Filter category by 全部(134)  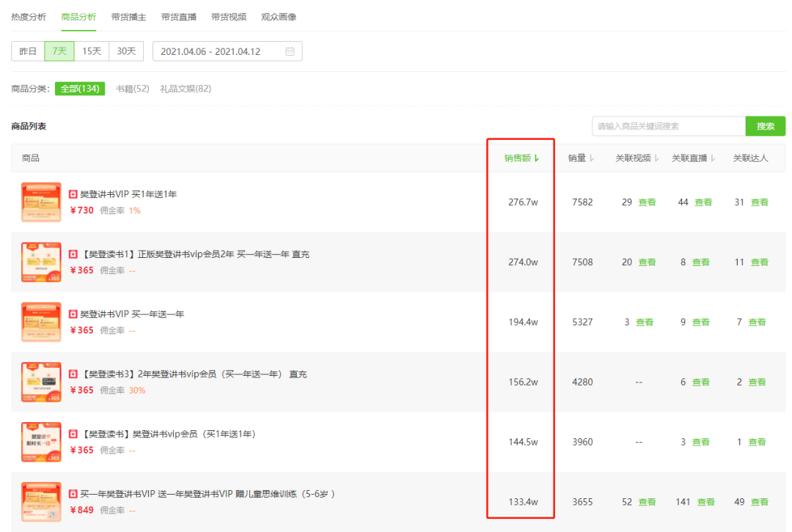80,89
